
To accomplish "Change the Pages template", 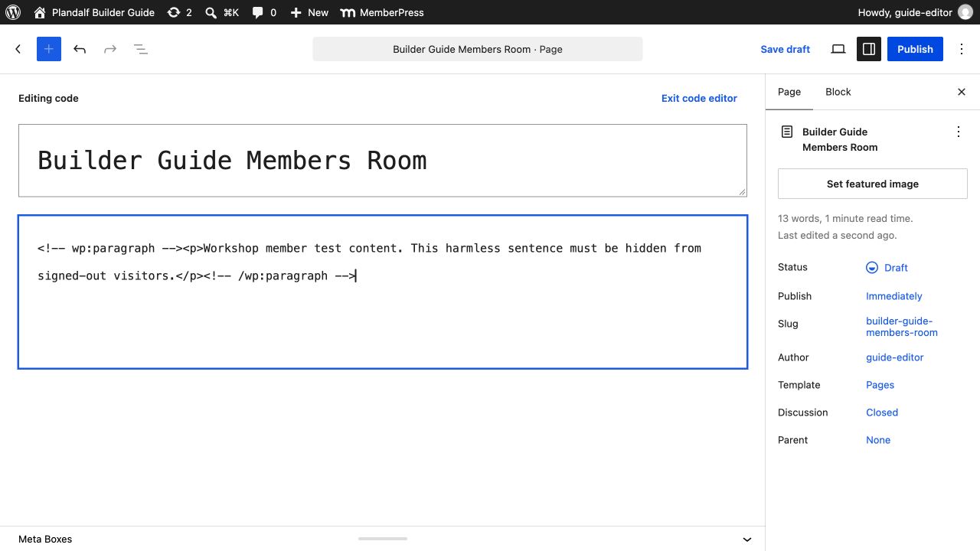I will 880,385.
